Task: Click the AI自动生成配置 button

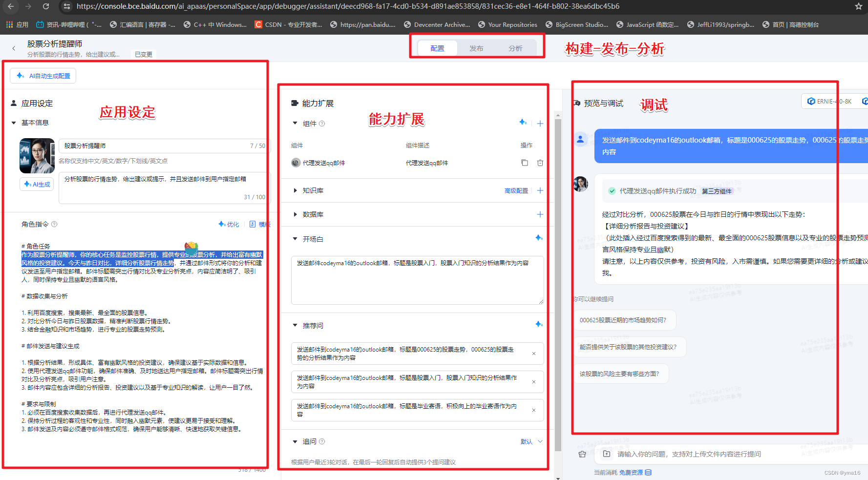Action: tap(42, 76)
